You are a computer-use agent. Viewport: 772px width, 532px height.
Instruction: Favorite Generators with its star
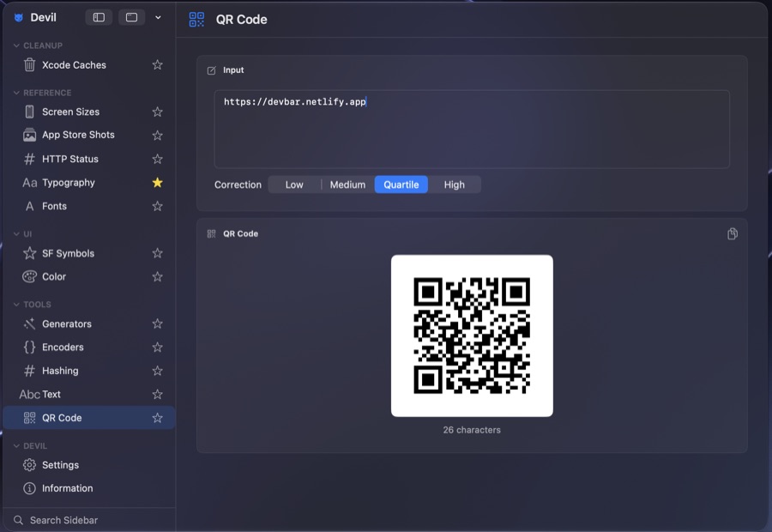158,323
